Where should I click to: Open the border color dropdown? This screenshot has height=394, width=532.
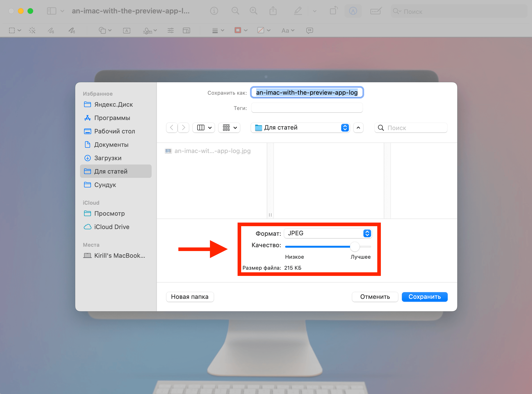[x=241, y=30]
